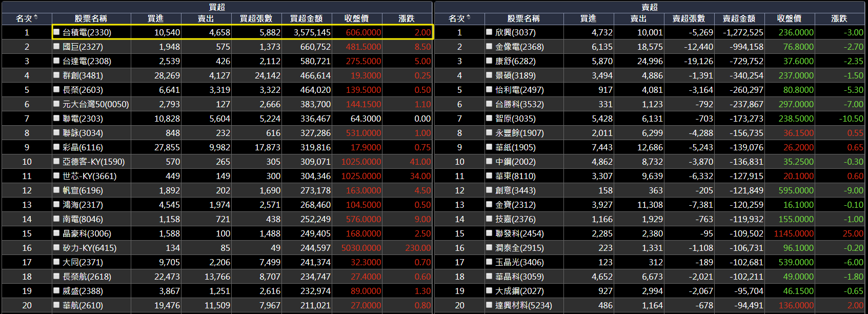868x314 pixels.
Task: Sort the 買超 table by 股票名稱 header
Action: click(91, 18)
